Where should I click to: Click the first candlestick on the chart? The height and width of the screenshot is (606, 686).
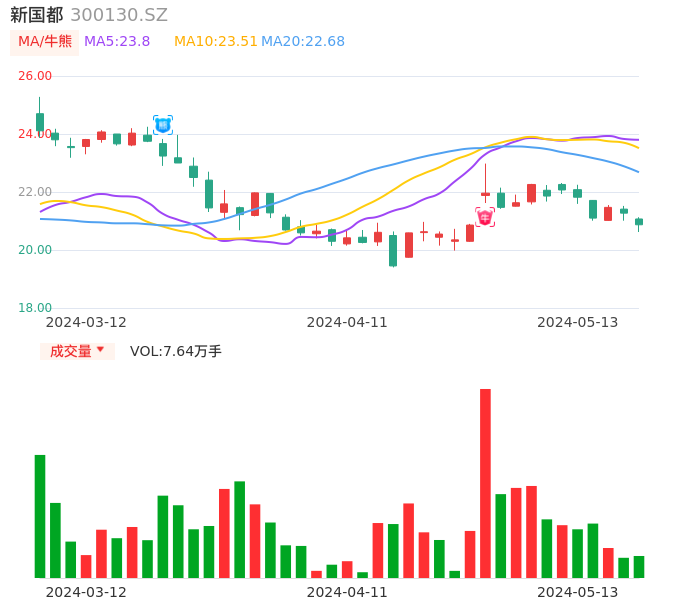point(40,121)
